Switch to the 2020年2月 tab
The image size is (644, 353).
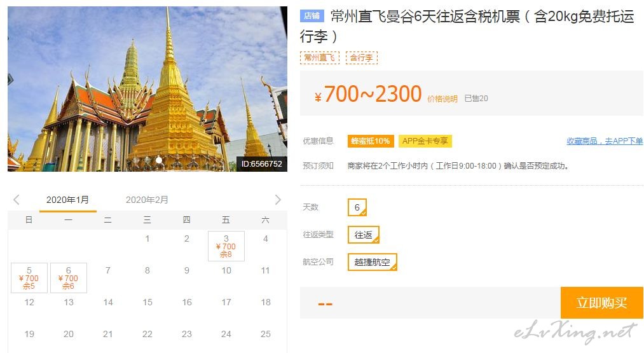147,200
